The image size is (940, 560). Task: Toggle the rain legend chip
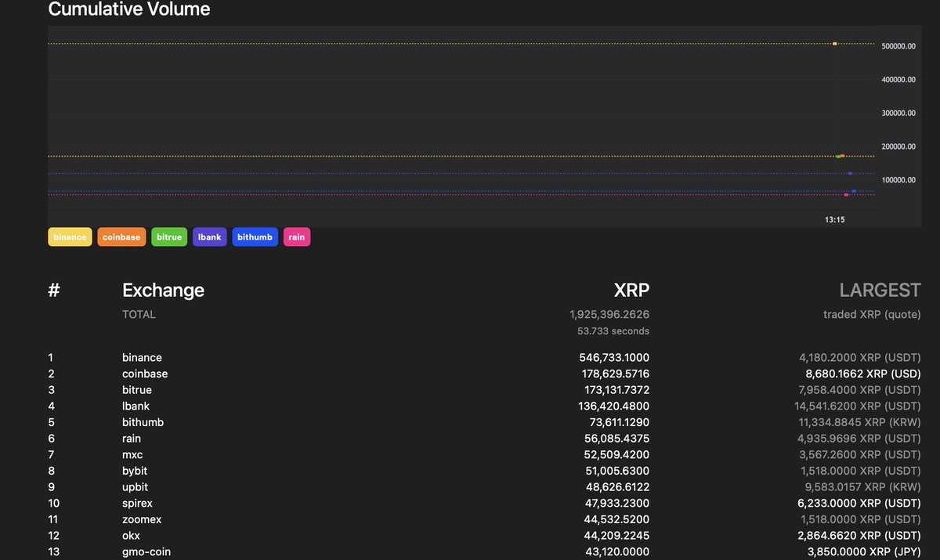click(x=297, y=237)
